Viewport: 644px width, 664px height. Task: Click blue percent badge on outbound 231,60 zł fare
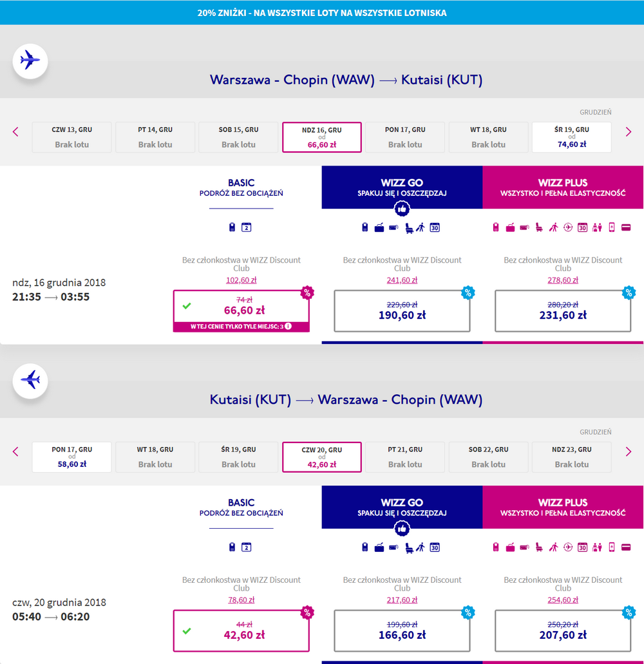coord(629,292)
